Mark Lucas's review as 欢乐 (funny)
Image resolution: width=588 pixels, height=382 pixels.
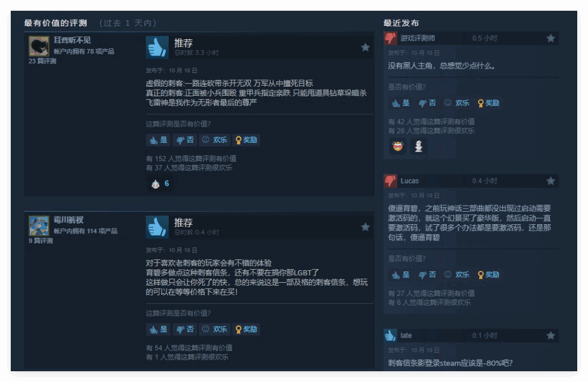click(457, 275)
